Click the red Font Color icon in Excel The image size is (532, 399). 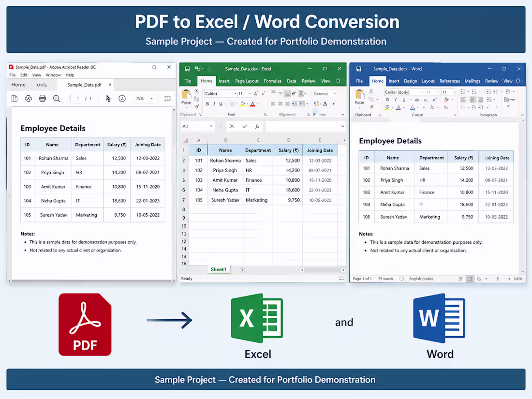pos(252,104)
